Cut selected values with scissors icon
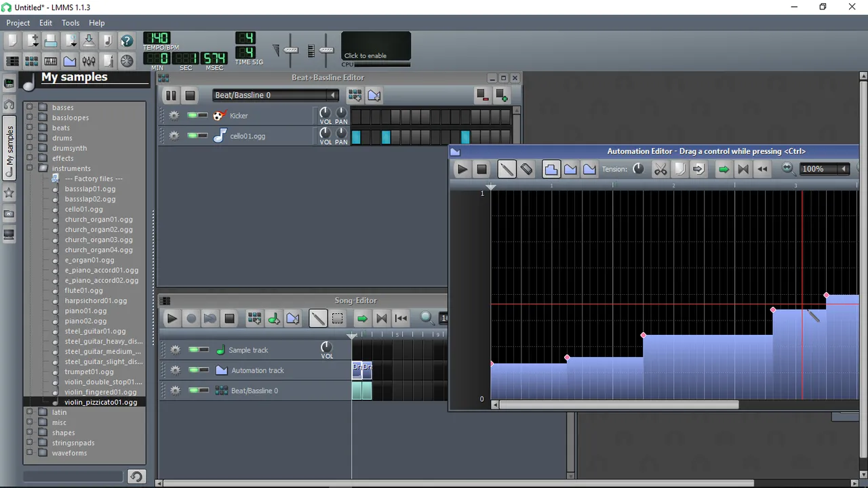Image resolution: width=868 pixels, height=488 pixels. (660, 169)
